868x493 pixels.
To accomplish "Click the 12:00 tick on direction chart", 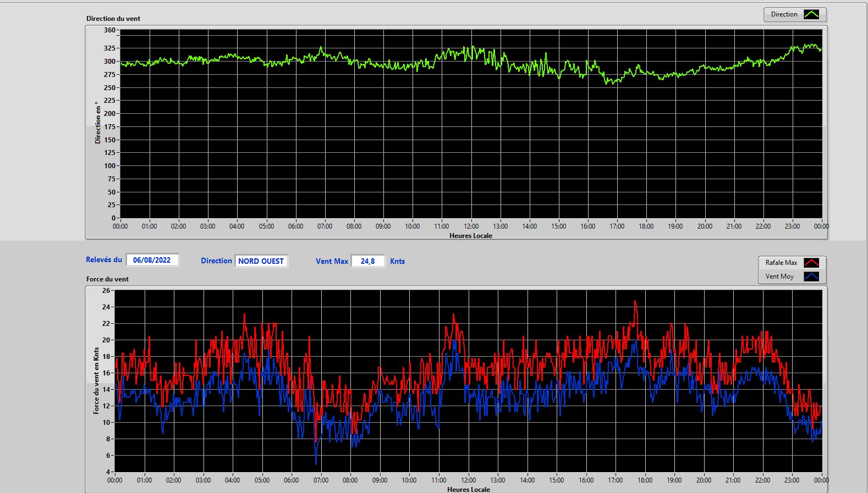I will click(471, 226).
